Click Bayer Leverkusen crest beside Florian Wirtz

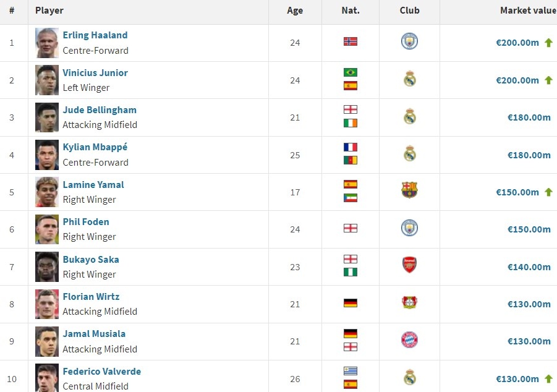coord(409,303)
